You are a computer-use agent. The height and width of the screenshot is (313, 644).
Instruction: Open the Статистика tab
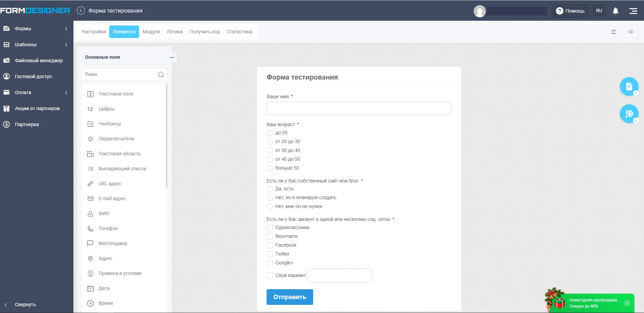tap(239, 32)
